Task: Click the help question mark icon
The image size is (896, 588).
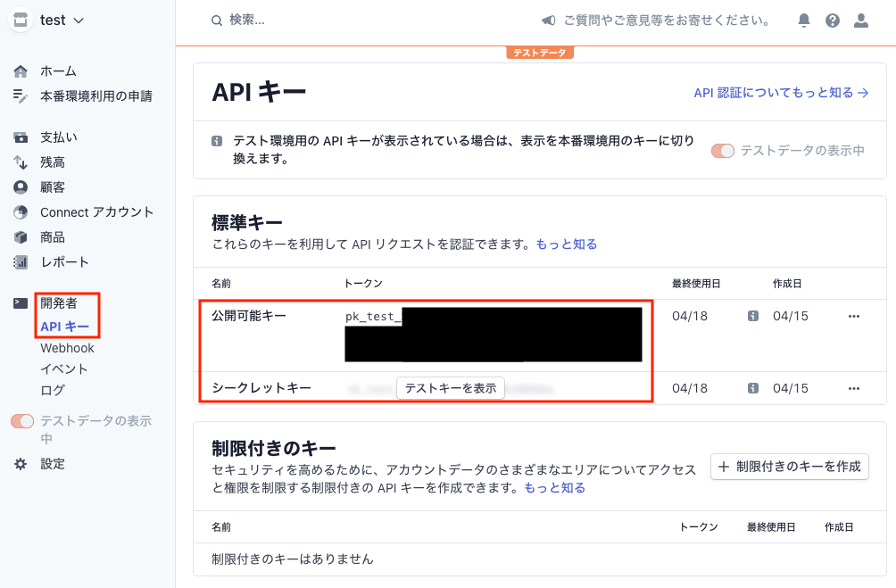Action: click(833, 20)
